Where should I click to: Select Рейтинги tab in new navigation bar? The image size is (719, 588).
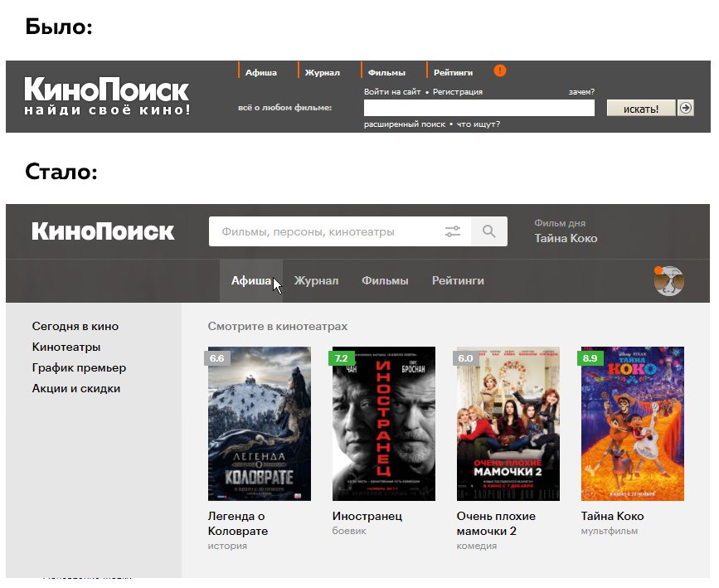click(458, 280)
